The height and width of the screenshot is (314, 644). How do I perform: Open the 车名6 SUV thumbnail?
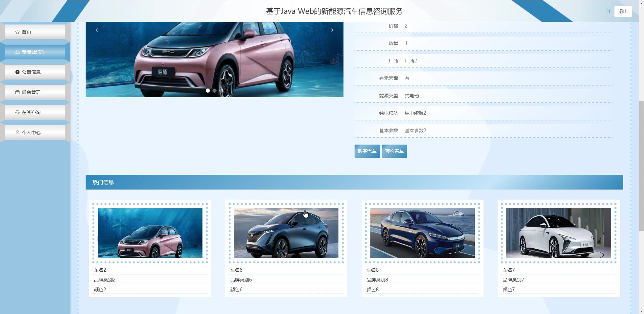tap(286, 233)
